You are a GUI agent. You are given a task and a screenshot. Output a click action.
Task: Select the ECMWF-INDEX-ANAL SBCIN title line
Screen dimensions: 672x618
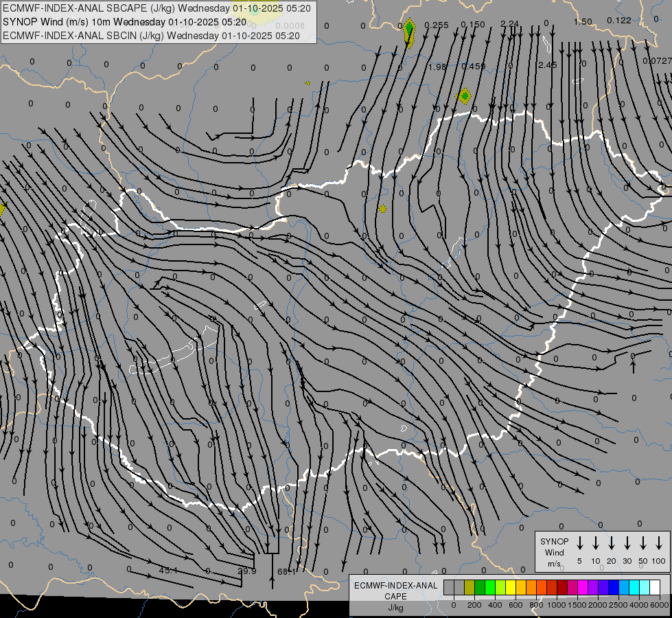pyautogui.click(x=151, y=35)
